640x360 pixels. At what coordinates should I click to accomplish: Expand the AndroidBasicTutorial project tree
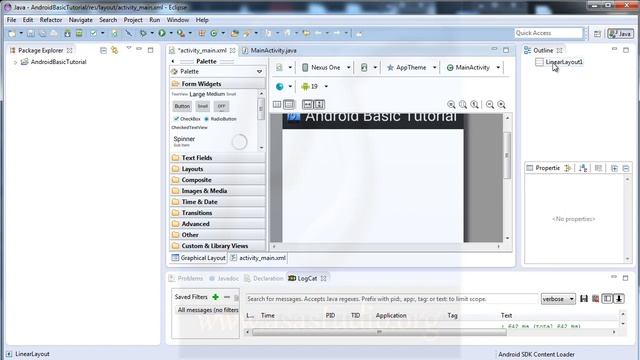[x=16, y=62]
